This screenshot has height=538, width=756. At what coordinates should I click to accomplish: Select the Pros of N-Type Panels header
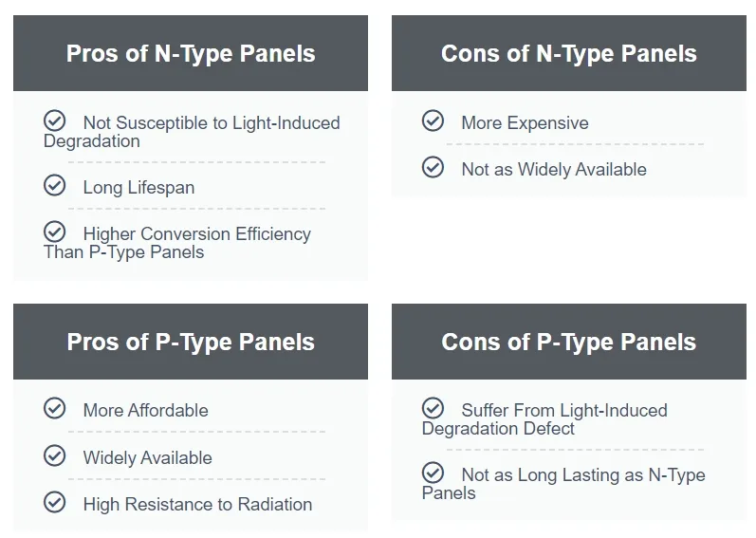(x=191, y=53)
